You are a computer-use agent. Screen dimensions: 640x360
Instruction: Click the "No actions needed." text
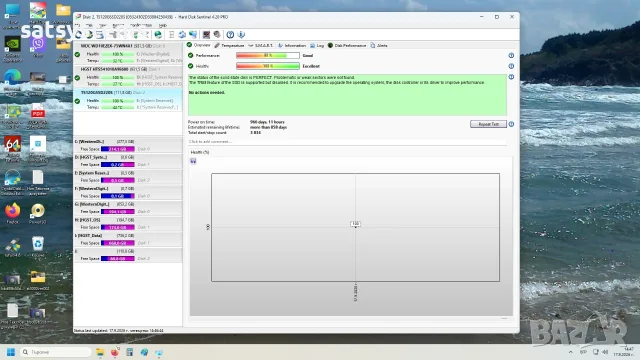207,93
